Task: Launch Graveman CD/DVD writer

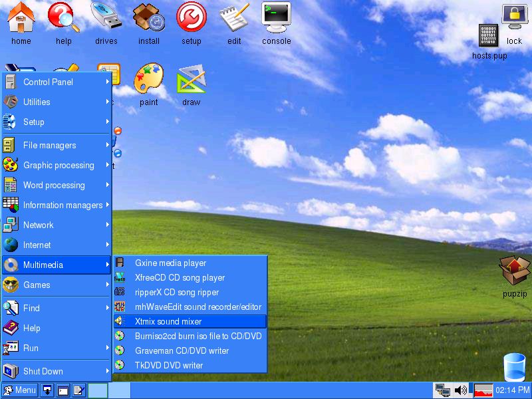Action: pos(190,350)
